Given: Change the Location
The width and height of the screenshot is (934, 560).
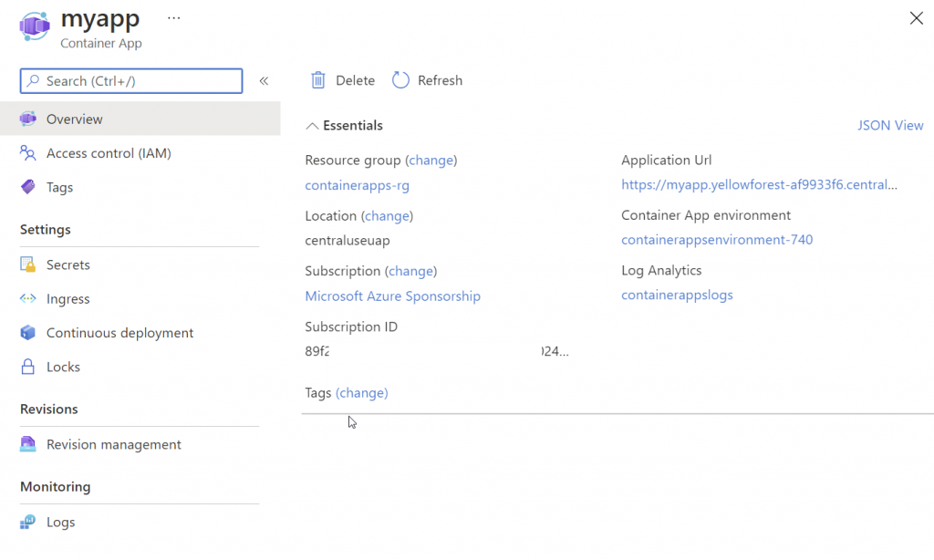Looking at the screenshot, I should click(x=387, y=215).
